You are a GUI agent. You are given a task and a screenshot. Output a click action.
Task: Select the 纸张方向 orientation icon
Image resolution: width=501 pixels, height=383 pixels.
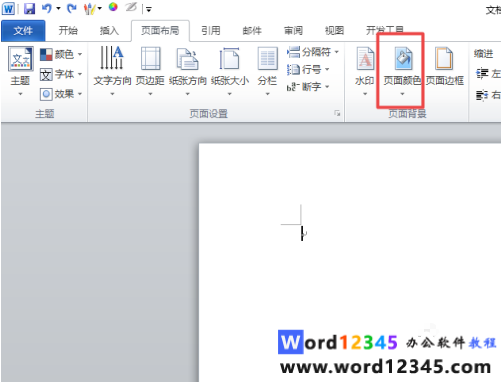coord(188,58)
